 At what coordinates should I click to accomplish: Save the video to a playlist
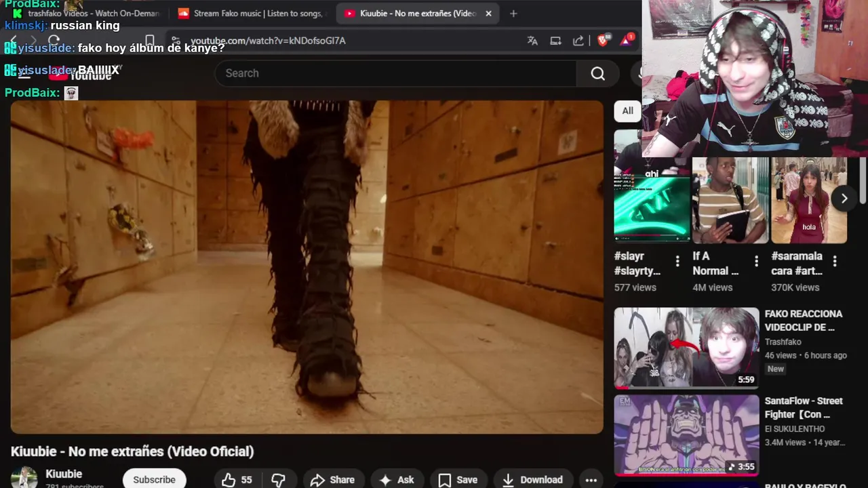(x=458, y=480)
